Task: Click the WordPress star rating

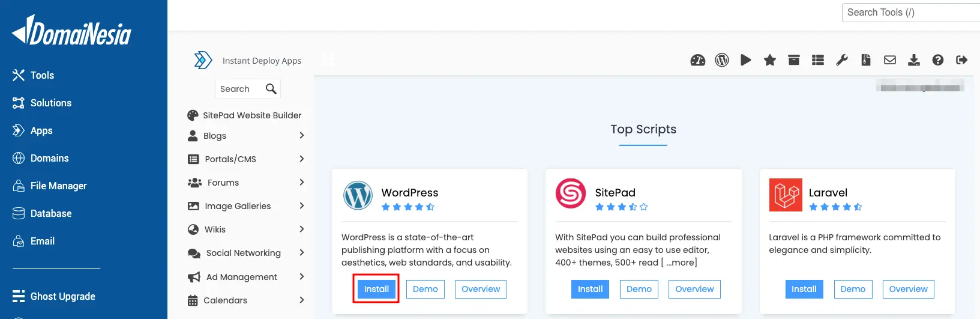Action: [408, 207]
